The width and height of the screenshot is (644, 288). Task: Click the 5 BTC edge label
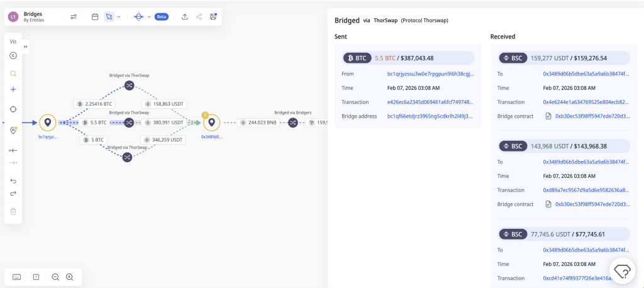point(94,140)
